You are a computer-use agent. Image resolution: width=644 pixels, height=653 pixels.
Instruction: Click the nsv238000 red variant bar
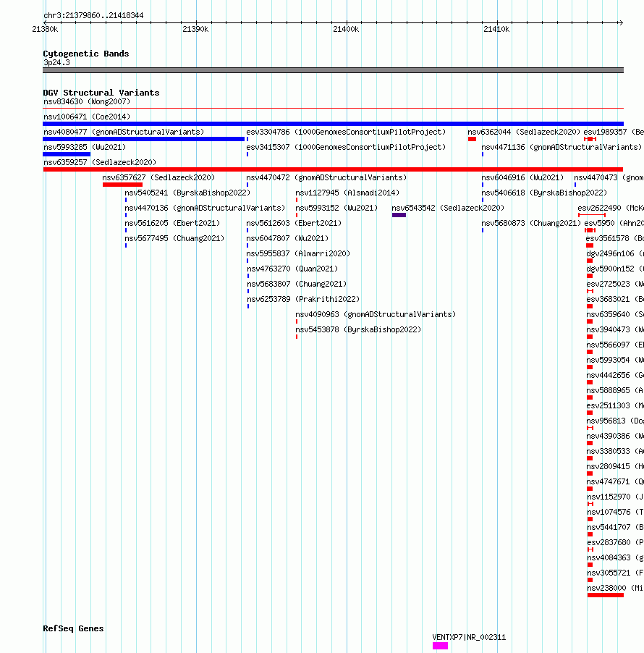(x=605, y=595)
